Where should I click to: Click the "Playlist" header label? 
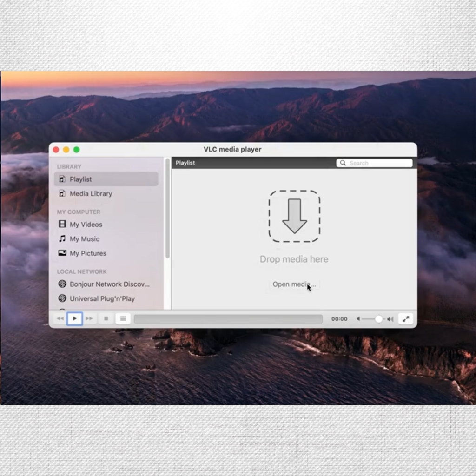coord(185,163)
